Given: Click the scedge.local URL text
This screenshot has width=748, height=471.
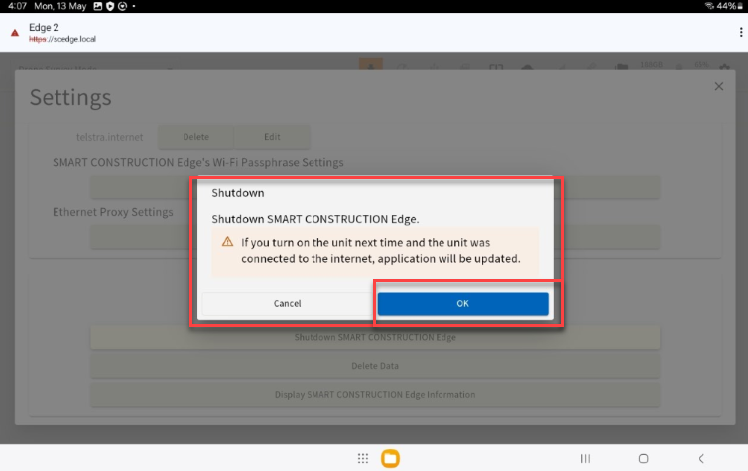Looking at the screenshot, I should pyautogui.click(x=62, y=39).
